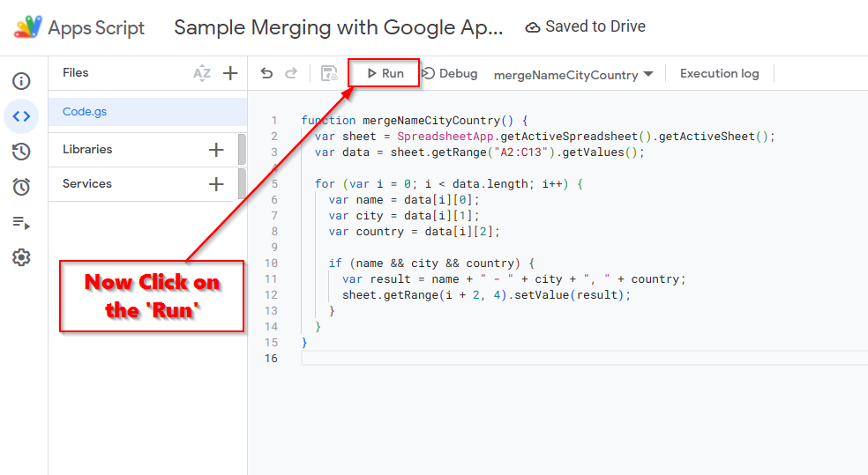868x475 pixels.
Task: Sort files alphabetically with AZ icon
Action: (x=201, y=73)
